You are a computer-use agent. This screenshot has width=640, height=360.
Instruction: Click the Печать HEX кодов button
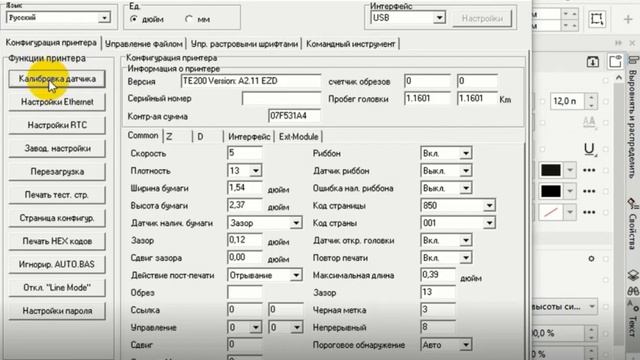point(57,241)
